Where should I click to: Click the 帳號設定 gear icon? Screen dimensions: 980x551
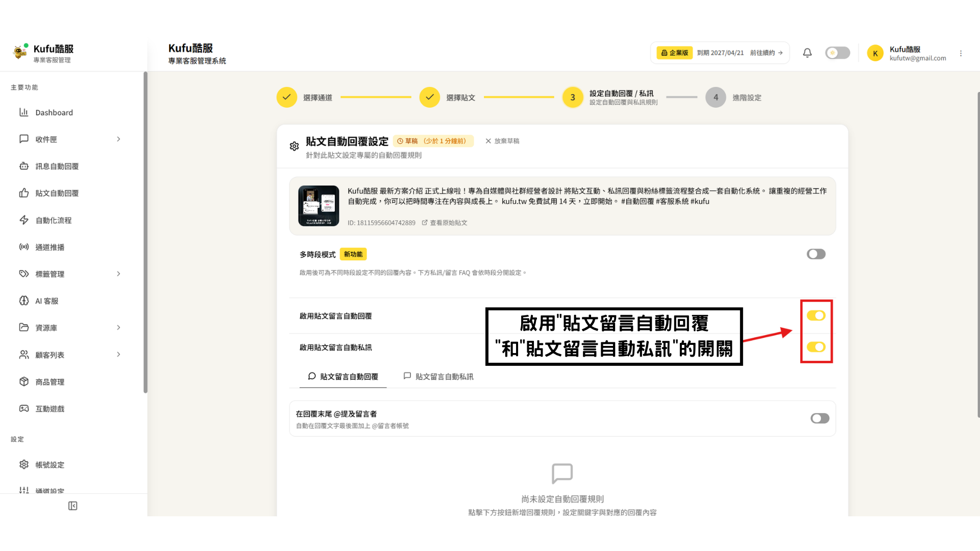click(24, 464)
